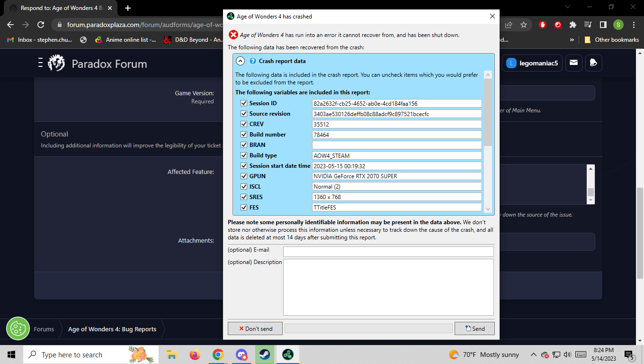Select the Respond to: Age of Wonders 4 tab
Screen dimensions: 644x364
point(61,8)
